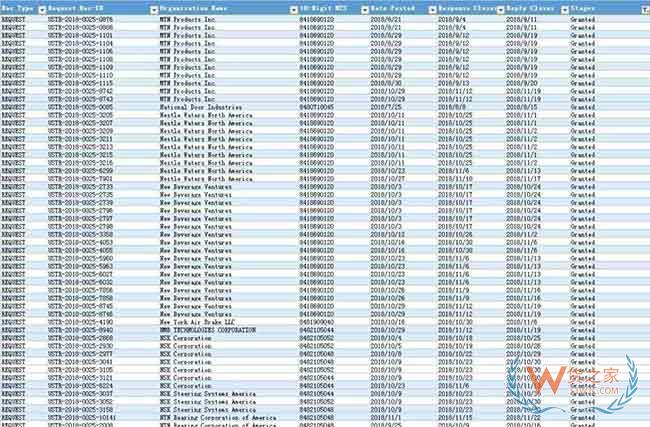Screen dimensions: 650x427
Task: Open the Doc Type filter dropdown
Action: coord(41,8)
